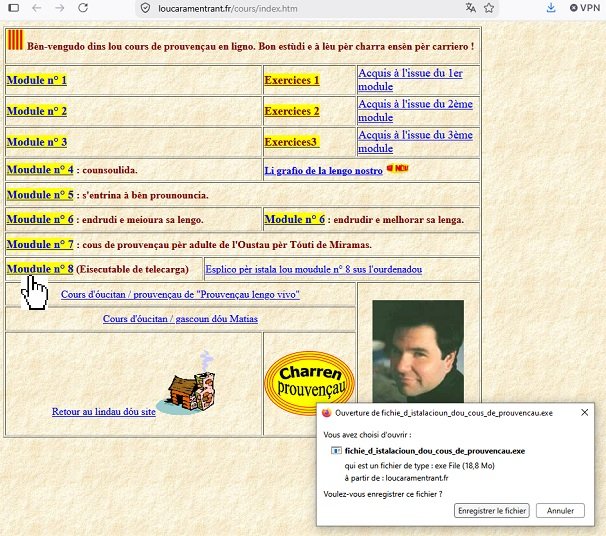Image resolution: width=606 pixels, height=536 pixels.
Task: Open Acquis à l'issue du 3ème module
Action: 415,141
